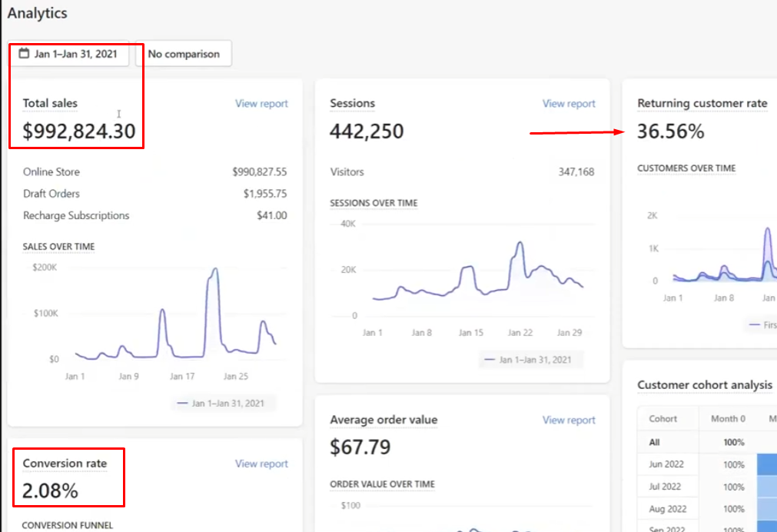Open the No comparison dropdown

point(184,54)
